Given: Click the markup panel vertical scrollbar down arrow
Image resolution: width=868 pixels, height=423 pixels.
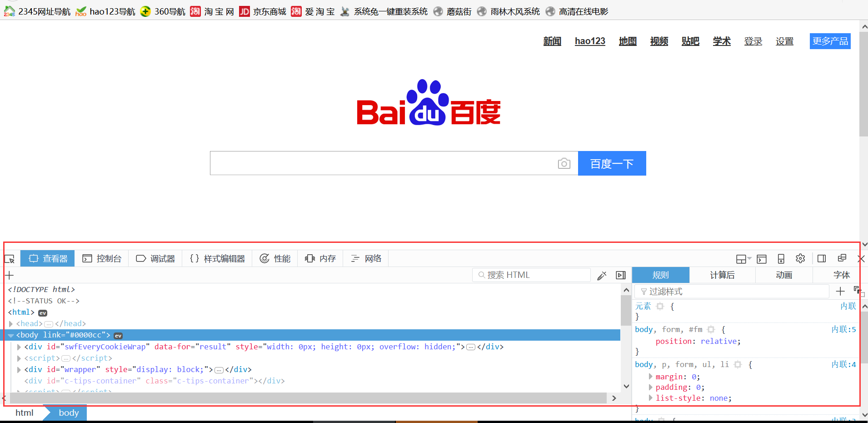Looking at the screenshot, I should point(626,387).
